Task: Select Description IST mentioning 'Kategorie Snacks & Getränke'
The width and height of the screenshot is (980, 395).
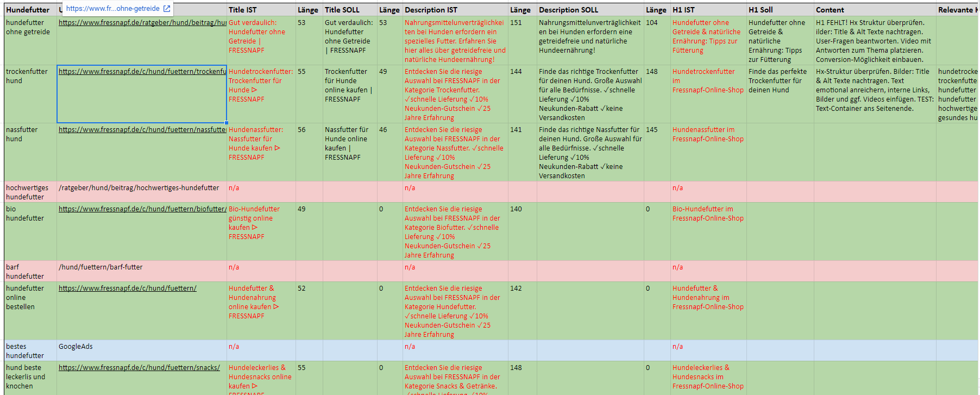Action: tap(455, 378)
